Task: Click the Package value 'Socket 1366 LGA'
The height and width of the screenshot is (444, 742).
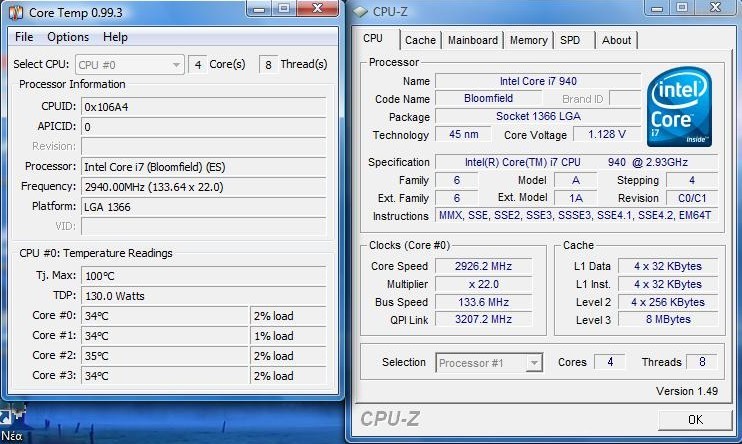Action: pyautogui.click(x=538, y=116)
